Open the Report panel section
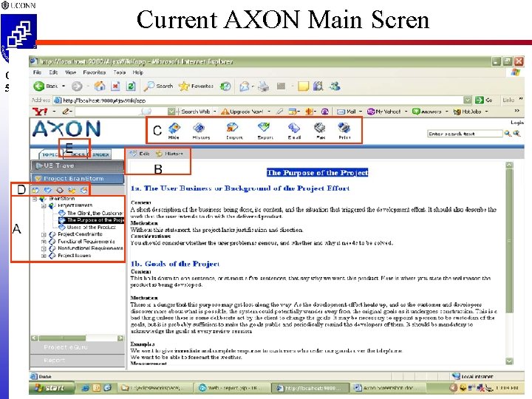This screenshot has width=532, height=399. coord(78,360)
